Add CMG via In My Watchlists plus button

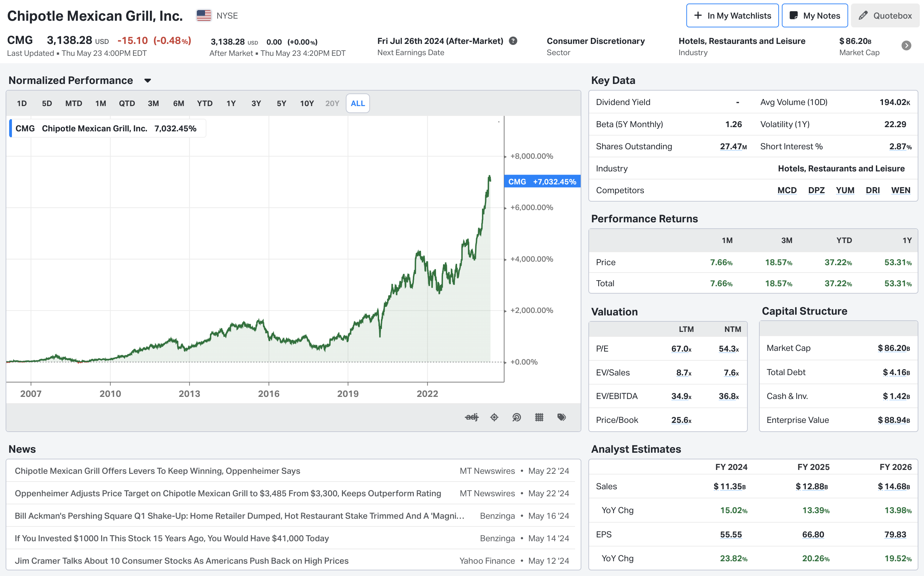[732, 15]
